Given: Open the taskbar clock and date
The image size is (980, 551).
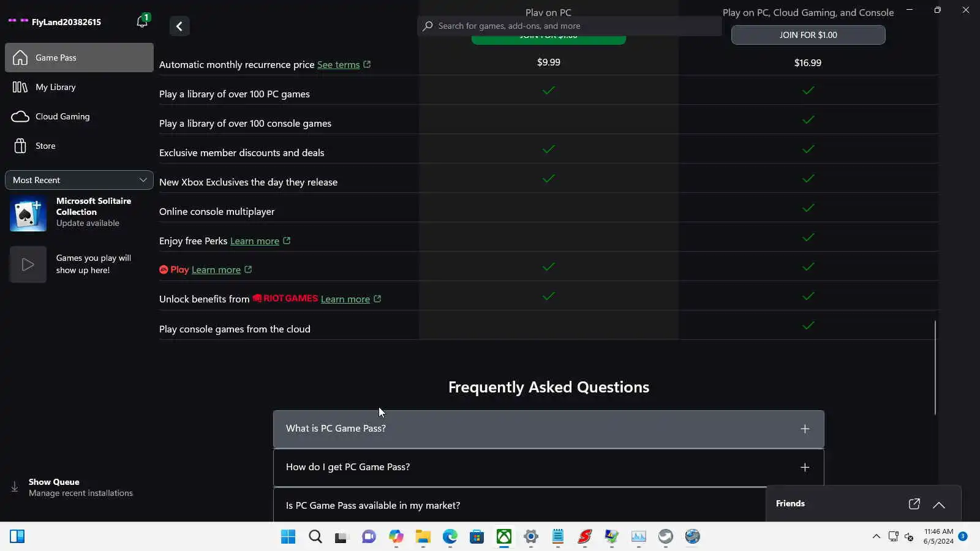Looking at the screenshot, I should pos(938,536).
